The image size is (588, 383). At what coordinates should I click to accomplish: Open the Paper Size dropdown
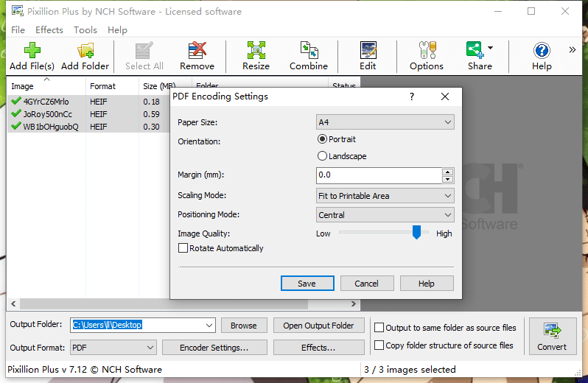click(x=385, y=122)
